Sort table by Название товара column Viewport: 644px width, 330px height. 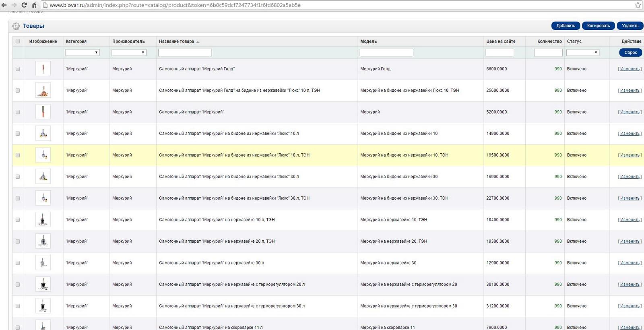point(176,41)
